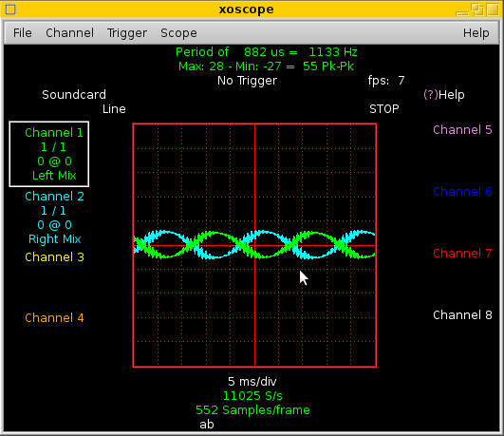
Task: Select Channel 7
Action: click(462, 254)
